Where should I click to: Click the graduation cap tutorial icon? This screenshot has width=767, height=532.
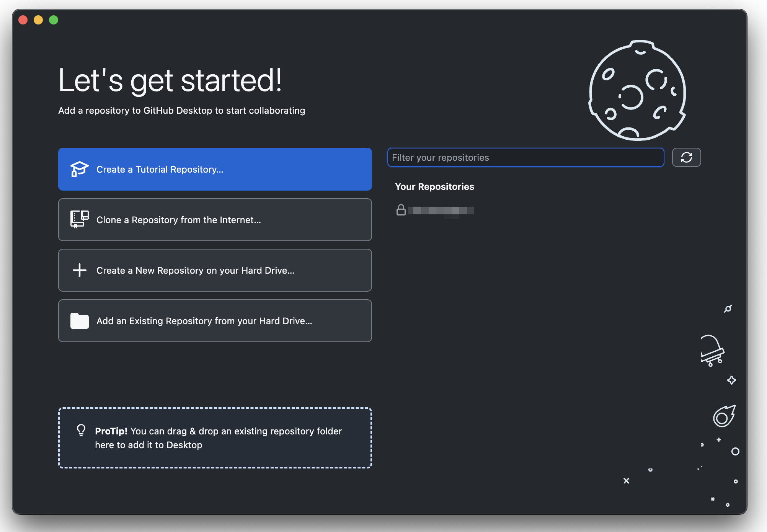[x=79, y=169]
